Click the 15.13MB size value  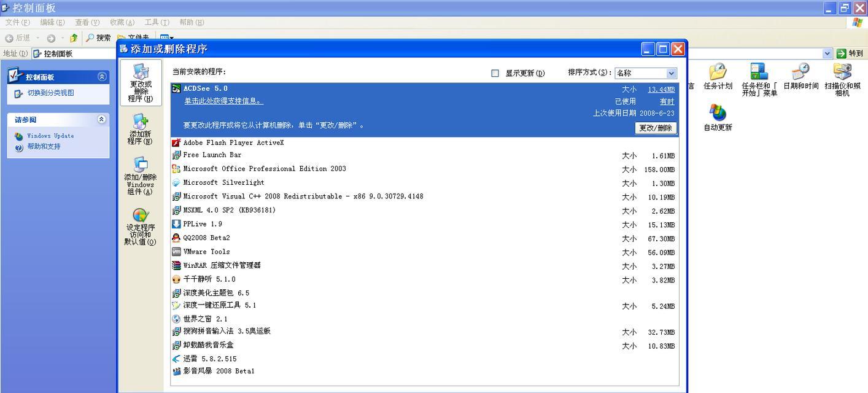tap(661, 225)
